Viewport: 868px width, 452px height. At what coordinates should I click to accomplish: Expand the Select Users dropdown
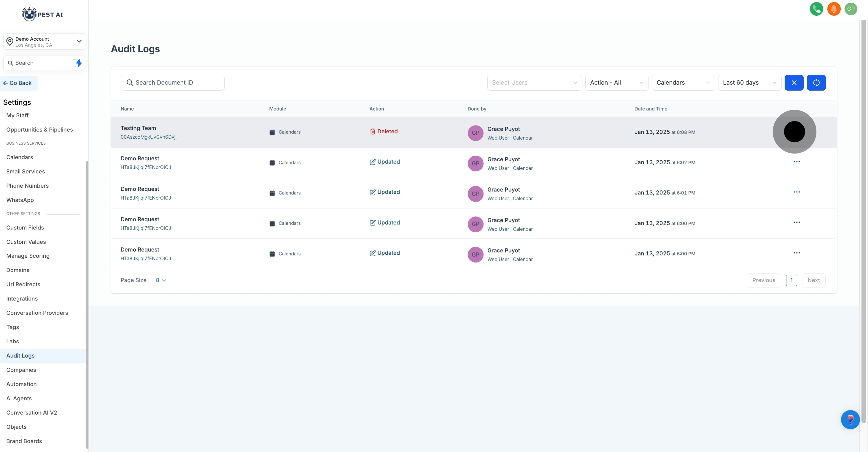(x=534, y=83)
